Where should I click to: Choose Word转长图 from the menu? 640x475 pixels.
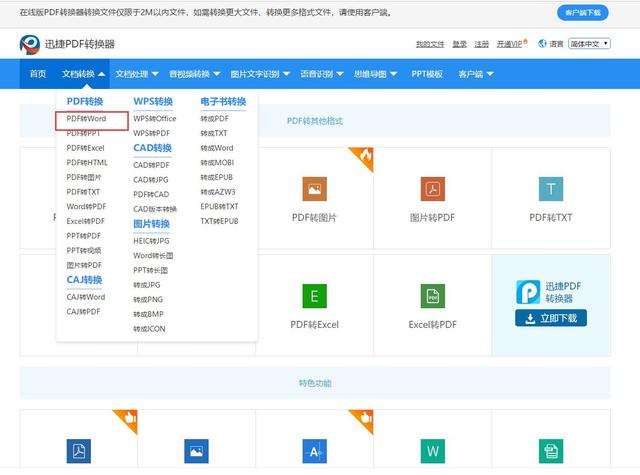tap(153, 255)
